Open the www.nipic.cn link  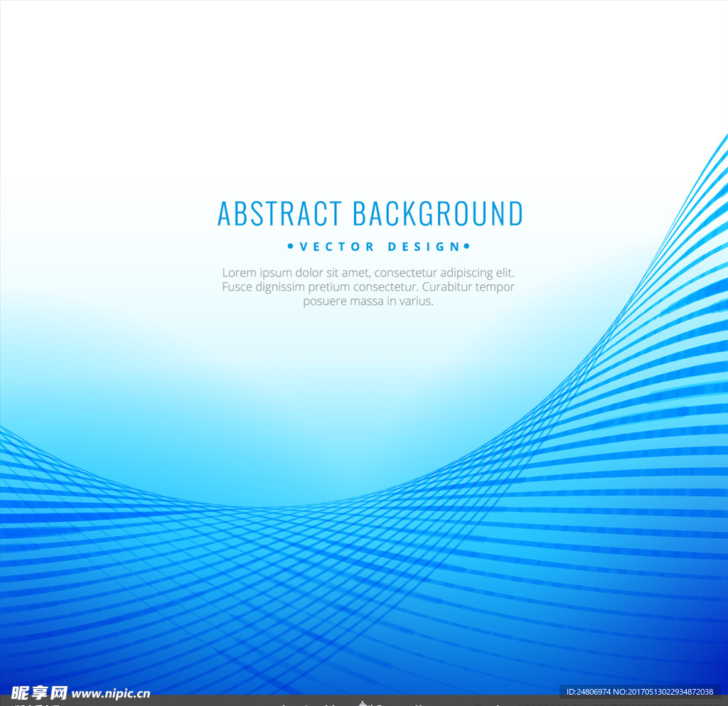[x=111, y=694]
